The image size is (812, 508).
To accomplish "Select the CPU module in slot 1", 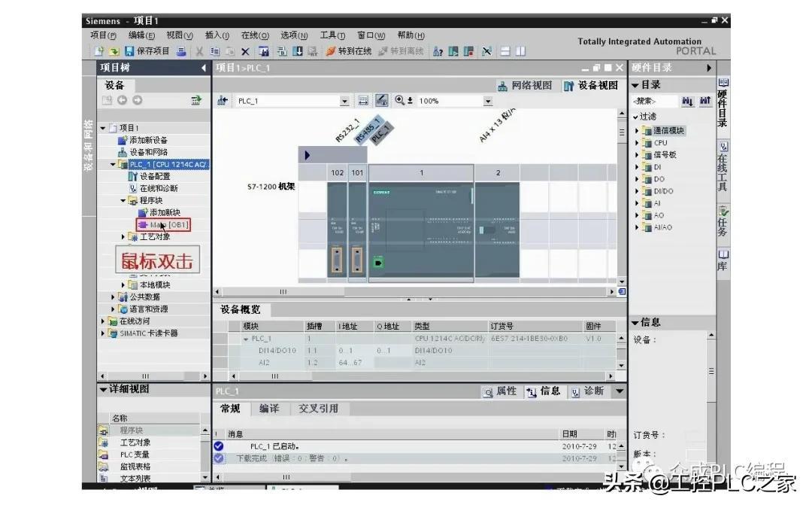I will [x=421, y=231].
